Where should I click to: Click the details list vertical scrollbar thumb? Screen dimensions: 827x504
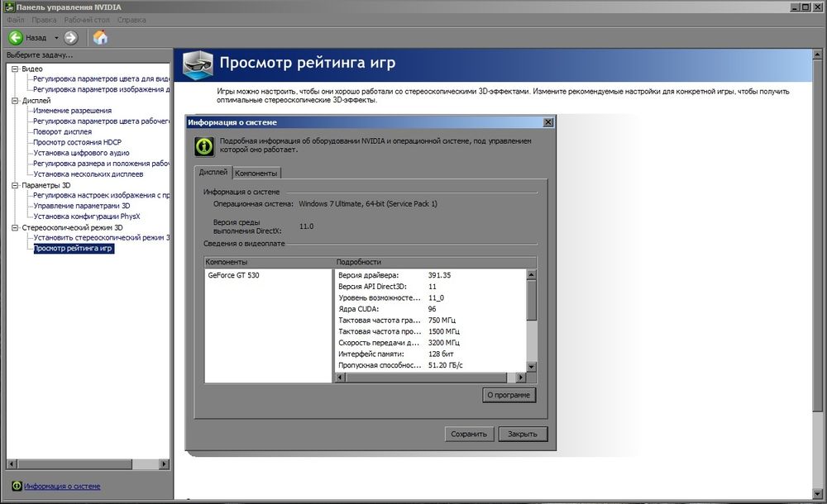(531, 300)
